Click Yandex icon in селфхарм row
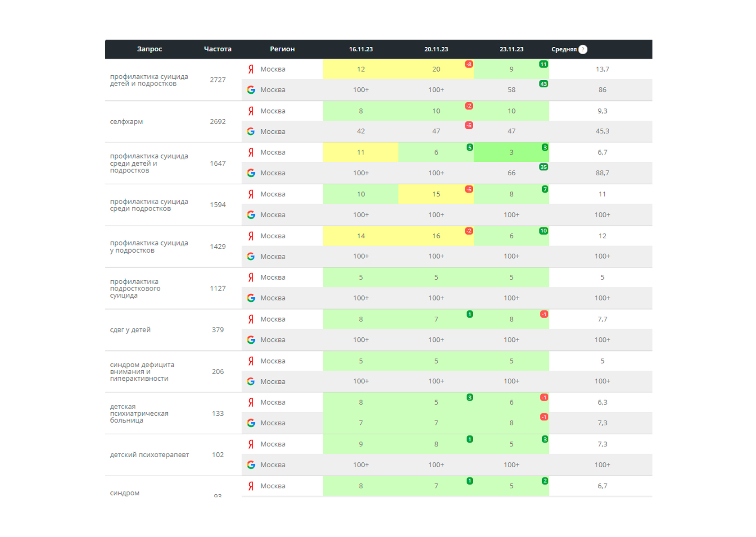Viewport: 756px width, 537px height. tap(251, 111)
